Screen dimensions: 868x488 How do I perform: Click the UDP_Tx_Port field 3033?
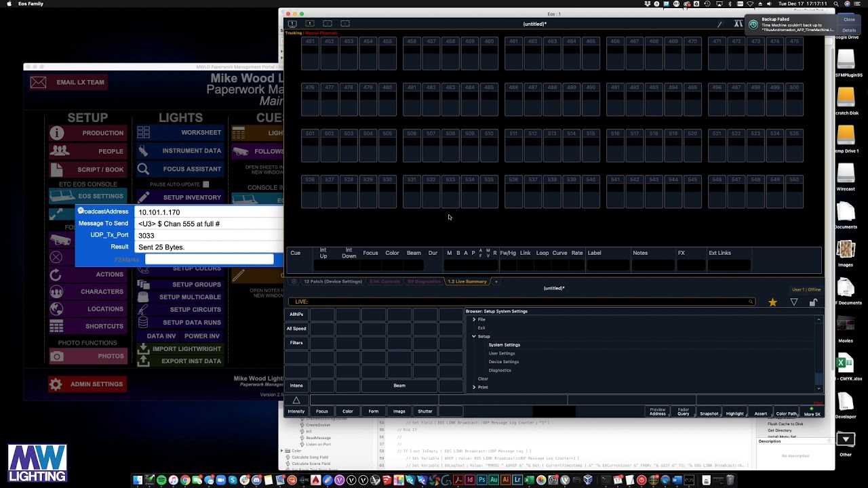pyautogui.click(x=210, y=235)
